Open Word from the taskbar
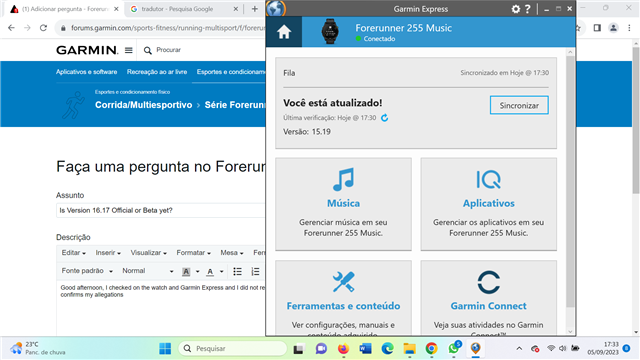Viewport: 640px width, 360px height. pos(365,349)
